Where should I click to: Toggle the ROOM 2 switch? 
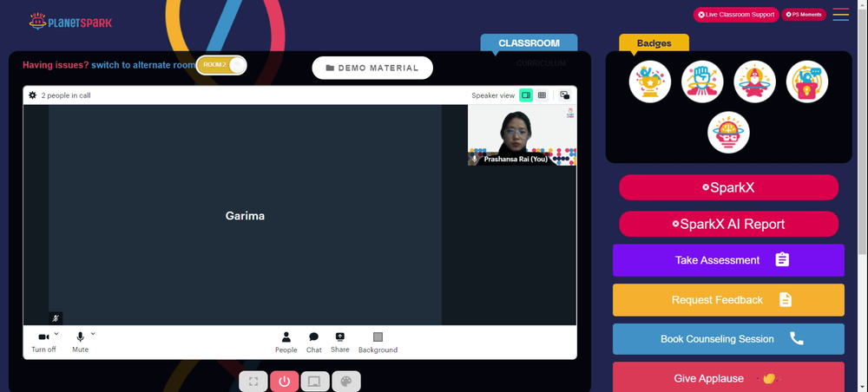tap(221, 65)
